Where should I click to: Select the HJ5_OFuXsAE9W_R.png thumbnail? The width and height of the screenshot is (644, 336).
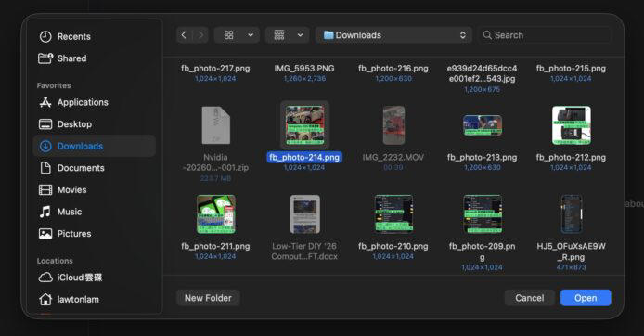tap(572, 214)
